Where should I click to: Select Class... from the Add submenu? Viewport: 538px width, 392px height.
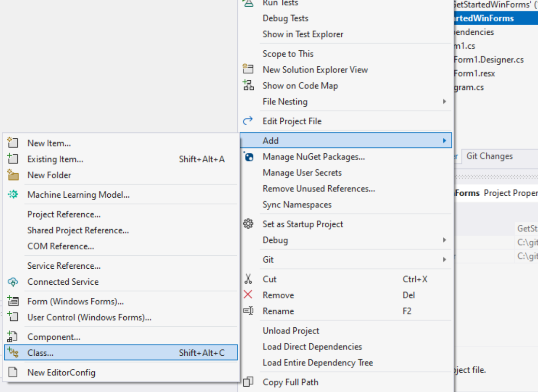pos(41,353)
